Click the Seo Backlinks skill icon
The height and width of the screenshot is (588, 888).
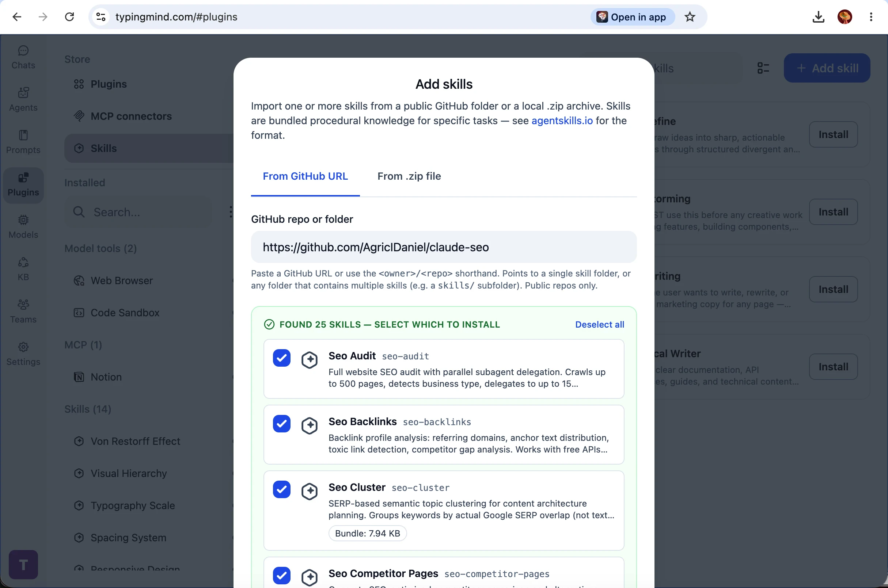[x=310, y=425]
